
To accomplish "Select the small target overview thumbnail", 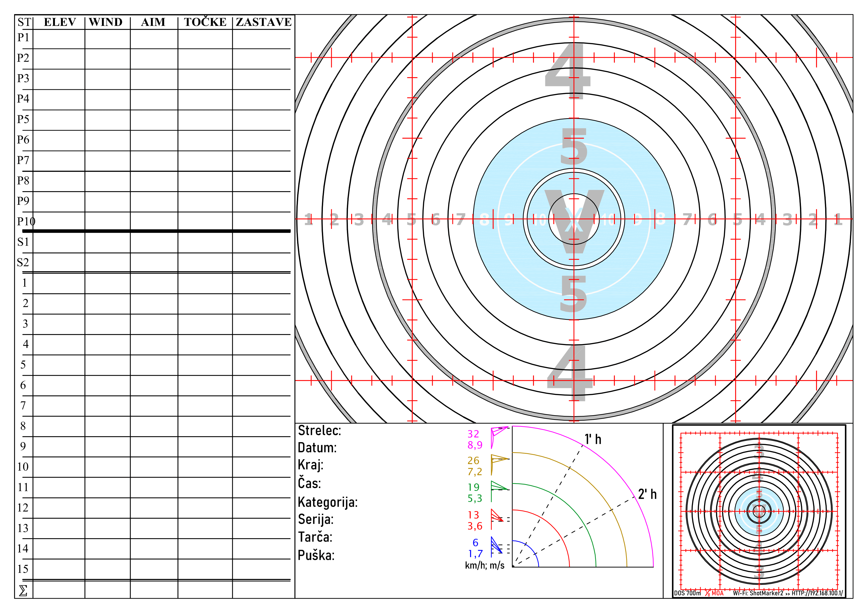I will point(759,511).
